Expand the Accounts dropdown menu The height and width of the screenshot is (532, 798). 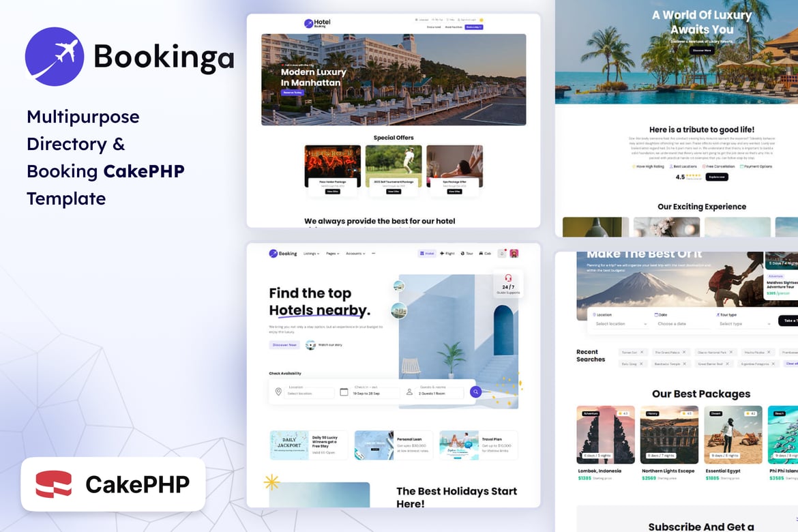tap(355, 254)
